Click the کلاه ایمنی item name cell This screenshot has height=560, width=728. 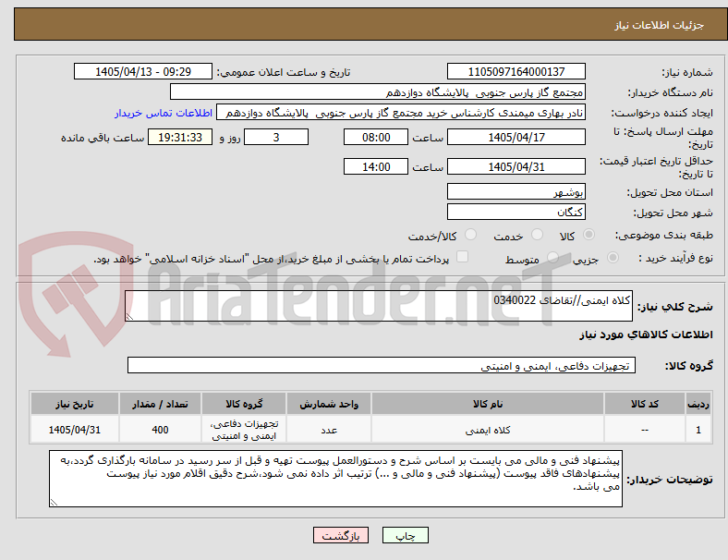pyautogui.click(x=488, y=430)
